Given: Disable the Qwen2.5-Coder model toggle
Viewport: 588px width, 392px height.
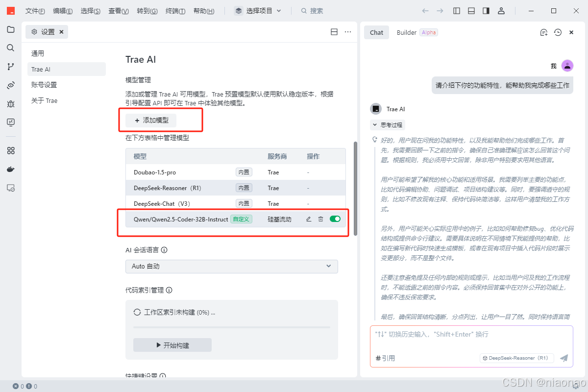Looking at the screenshot, I should point(335,219).
